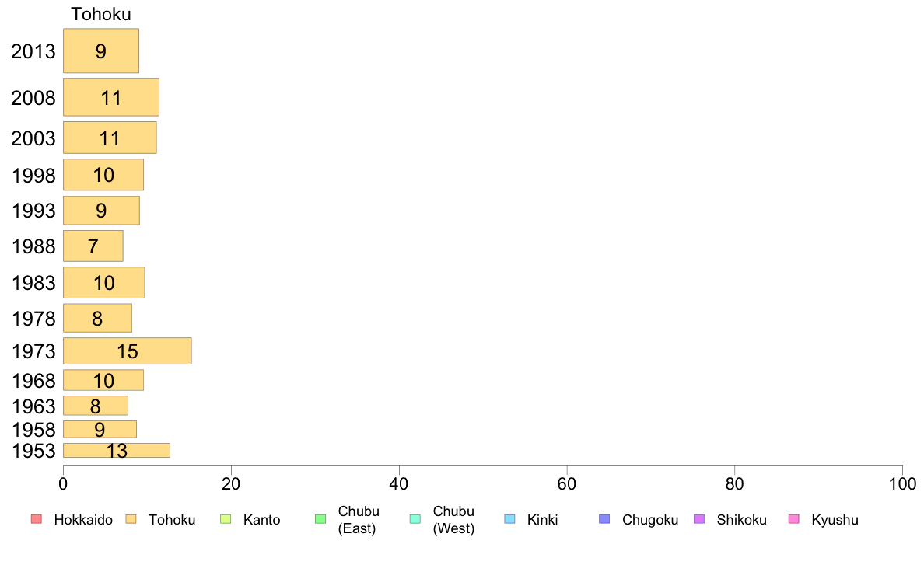Click the Hokkaido red legend swatch
The height and width of the screenshot is (572, 924).
point(37,519)
